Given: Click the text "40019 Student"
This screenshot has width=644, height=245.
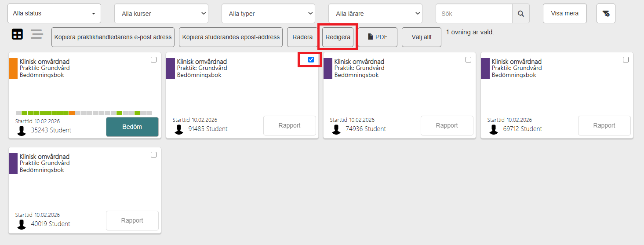Looking at the screenshot, I should pyautogui.click(x=51, y=224).
